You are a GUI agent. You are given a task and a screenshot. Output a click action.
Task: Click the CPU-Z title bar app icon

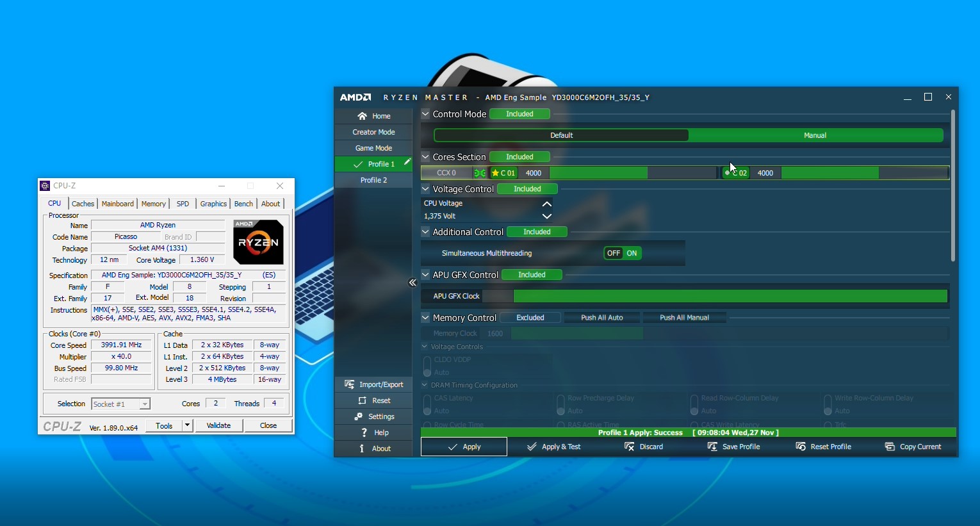point(45,186)
